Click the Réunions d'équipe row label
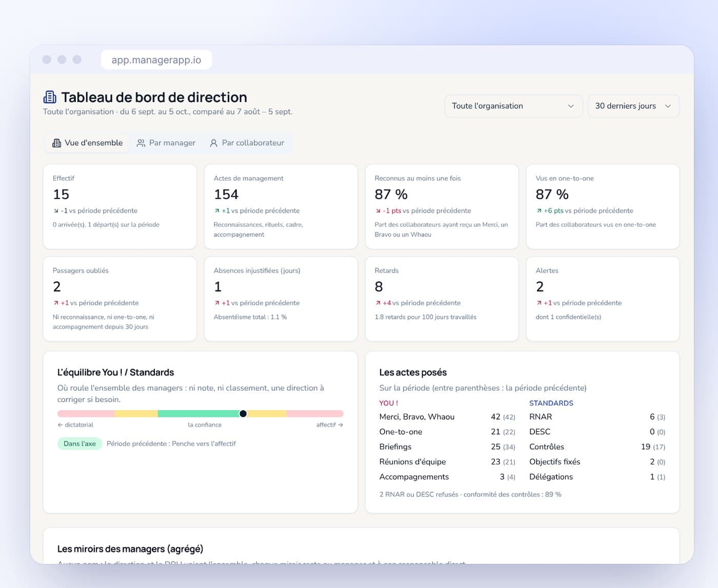This screenshot has width=718, height=588. 413,462
